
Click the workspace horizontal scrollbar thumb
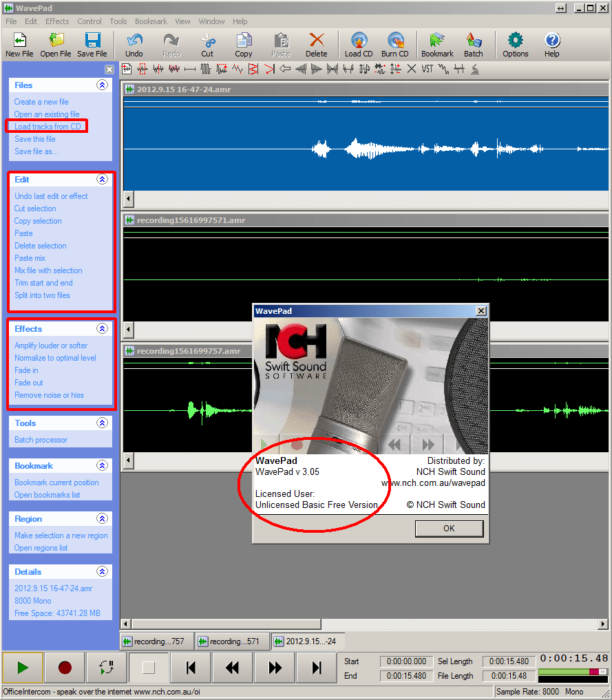tap(226, 624)
